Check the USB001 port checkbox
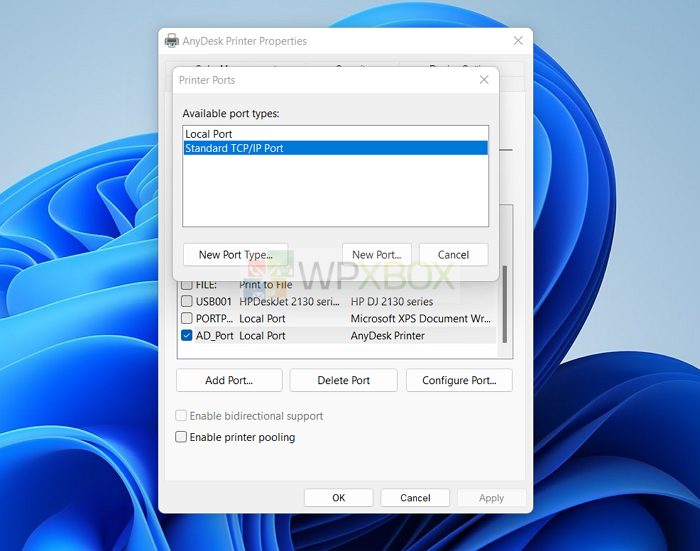700x551 pixels. (187, 301)
